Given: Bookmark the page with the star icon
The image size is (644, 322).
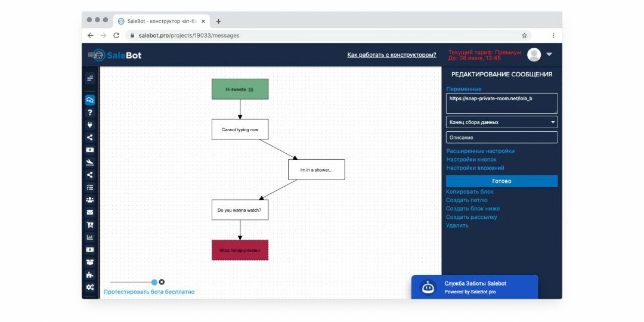Looking at the screenshot, I should point(525,36).
